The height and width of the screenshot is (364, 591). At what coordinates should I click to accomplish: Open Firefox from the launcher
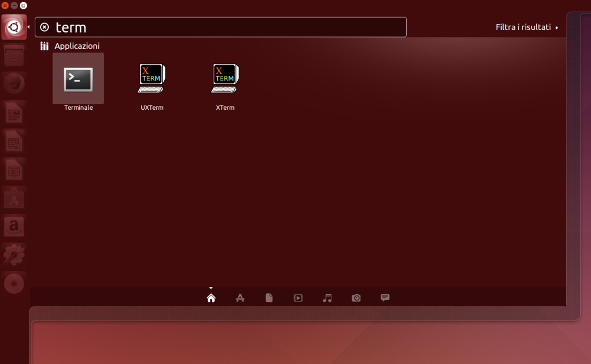pos(14,84)
